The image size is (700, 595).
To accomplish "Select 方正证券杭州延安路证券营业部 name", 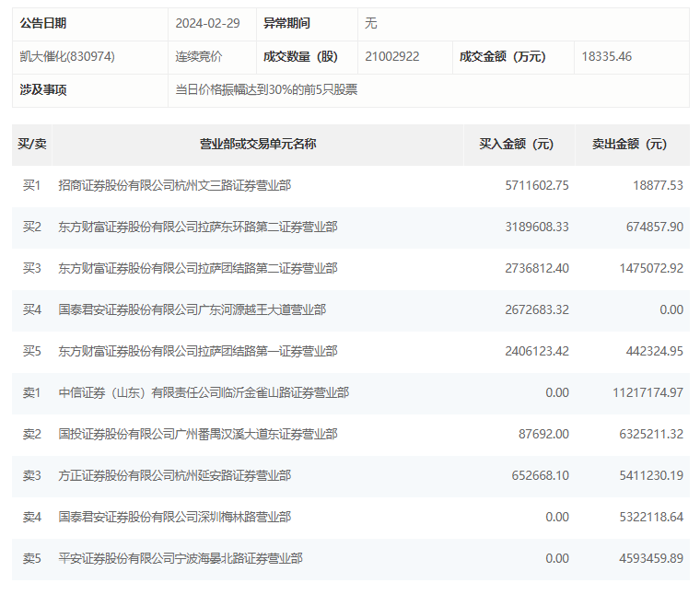I will coord(175,476).
